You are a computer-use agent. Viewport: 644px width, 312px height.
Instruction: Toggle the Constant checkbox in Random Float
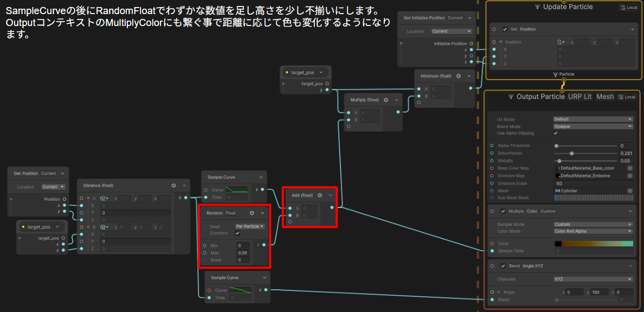click(237, 233)
